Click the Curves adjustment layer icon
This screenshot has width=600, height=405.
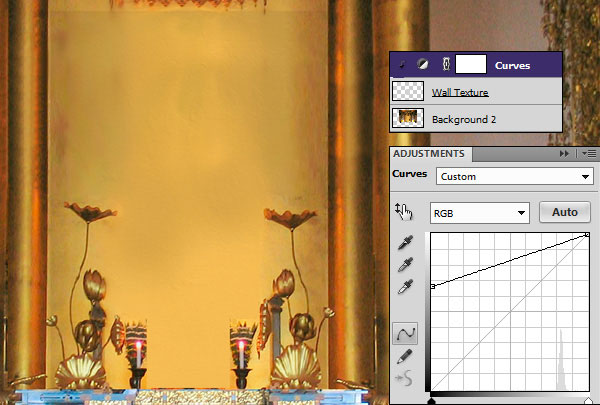(422, 64)
